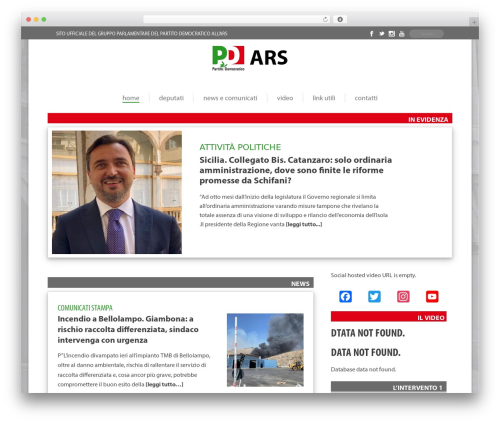Open the Facebook icon in the top bar

tap(372, 34)
